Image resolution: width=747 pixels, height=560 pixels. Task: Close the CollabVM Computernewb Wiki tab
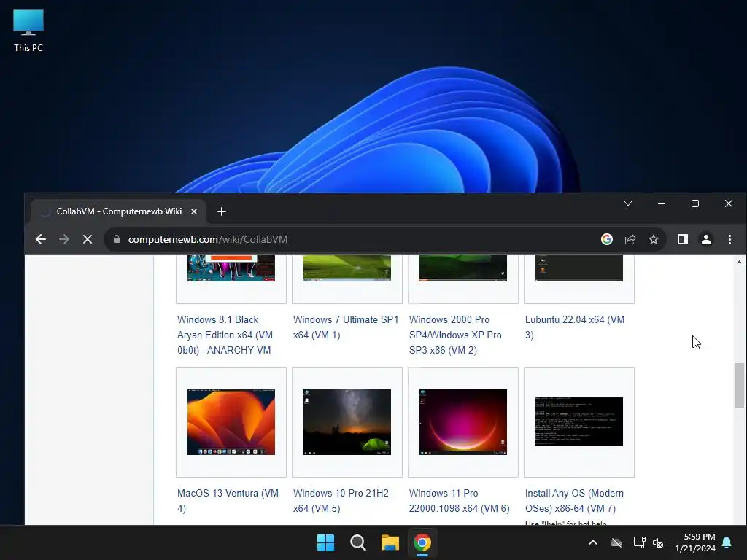pyautogui.click(x=194, y=211)
